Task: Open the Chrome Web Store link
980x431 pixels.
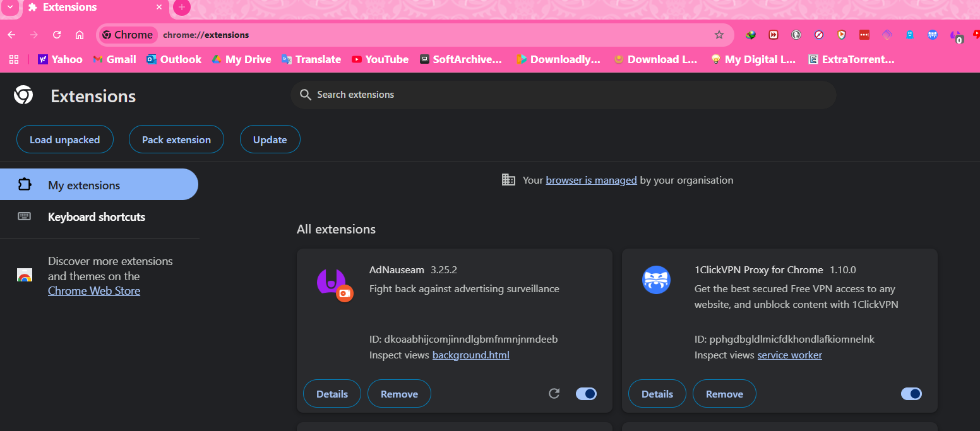Action: click(94, 291)
